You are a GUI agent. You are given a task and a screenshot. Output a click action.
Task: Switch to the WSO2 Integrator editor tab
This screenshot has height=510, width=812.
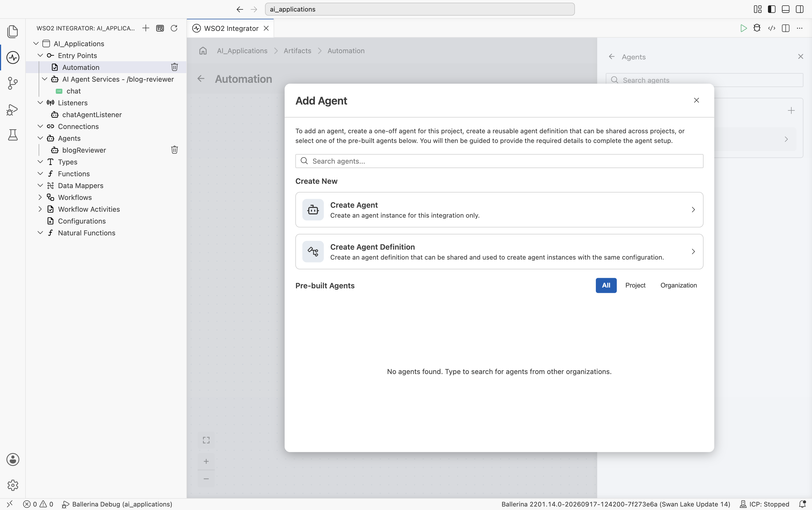click(231, 28)
